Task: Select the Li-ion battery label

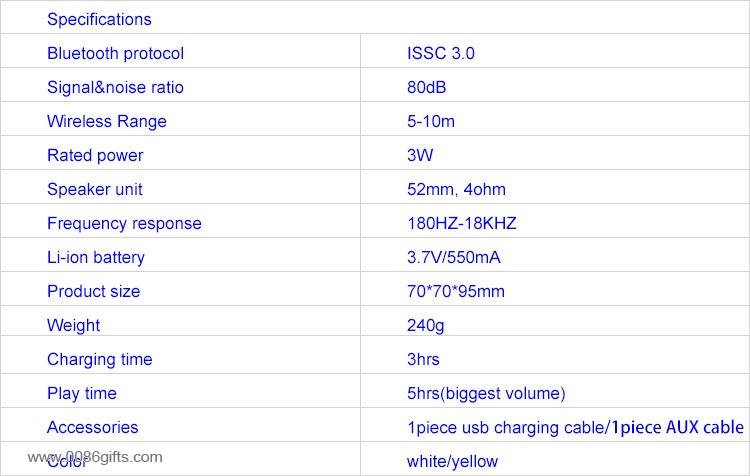Action: [96, 257]
